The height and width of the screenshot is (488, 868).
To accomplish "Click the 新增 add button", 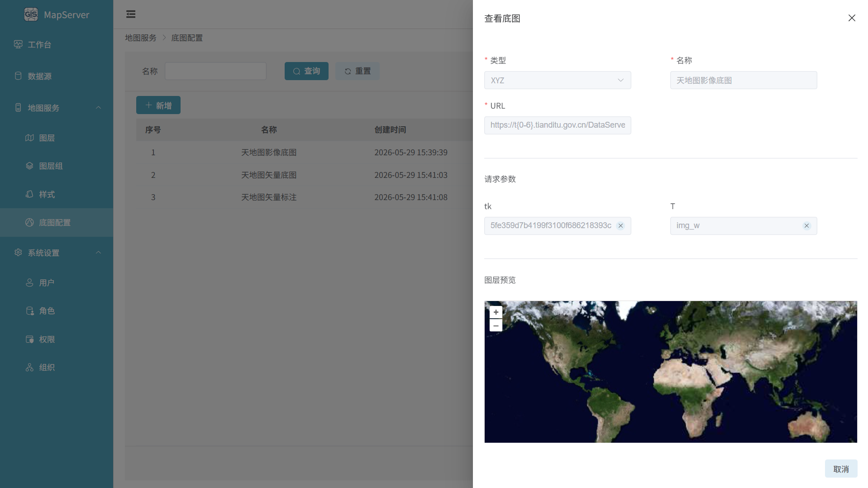I will coord(158,105).
